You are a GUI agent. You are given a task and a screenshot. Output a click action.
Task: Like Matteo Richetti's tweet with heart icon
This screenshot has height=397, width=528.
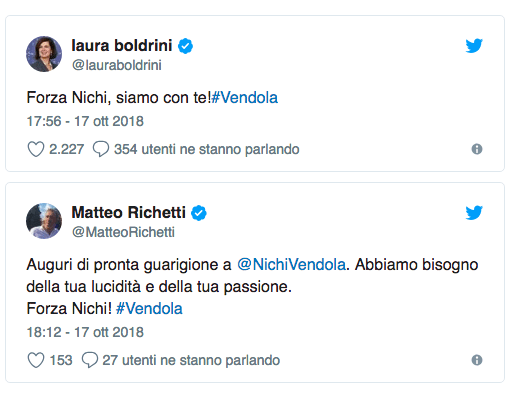coord(36,360)
